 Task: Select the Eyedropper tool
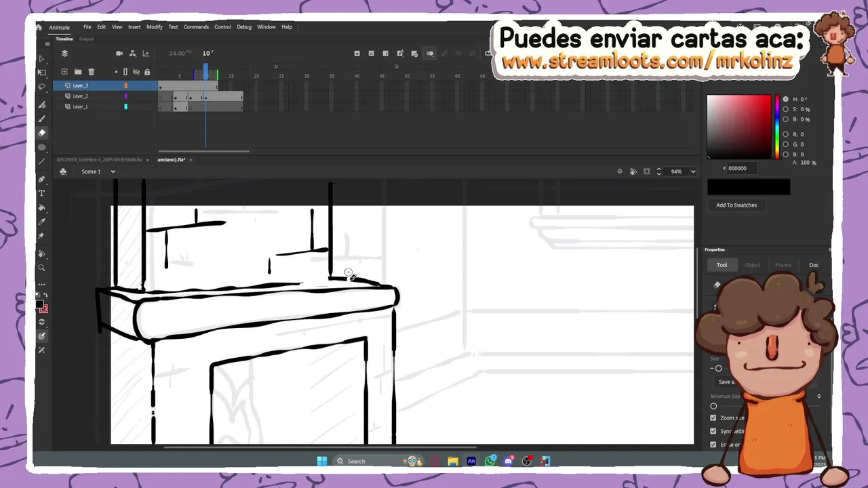click(41, 222)
